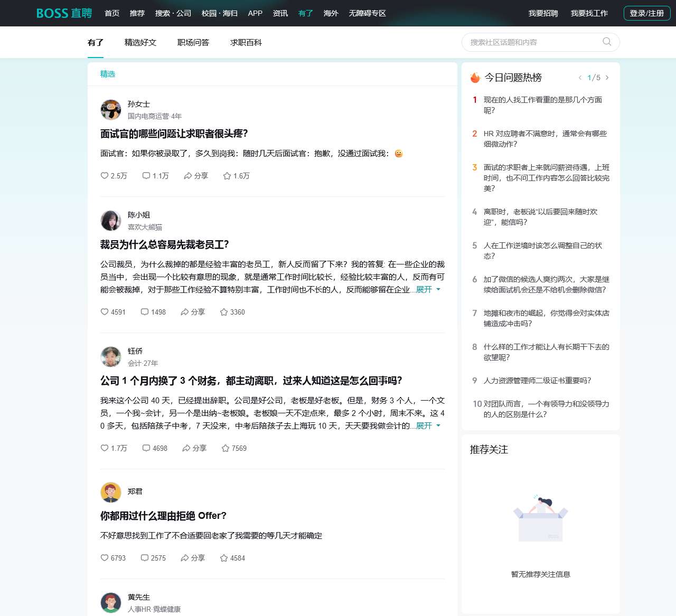The width and height of the screenshot is (676, 616).
Task: Open the 职场问答 tab
Action: click(x=193, y=42)
